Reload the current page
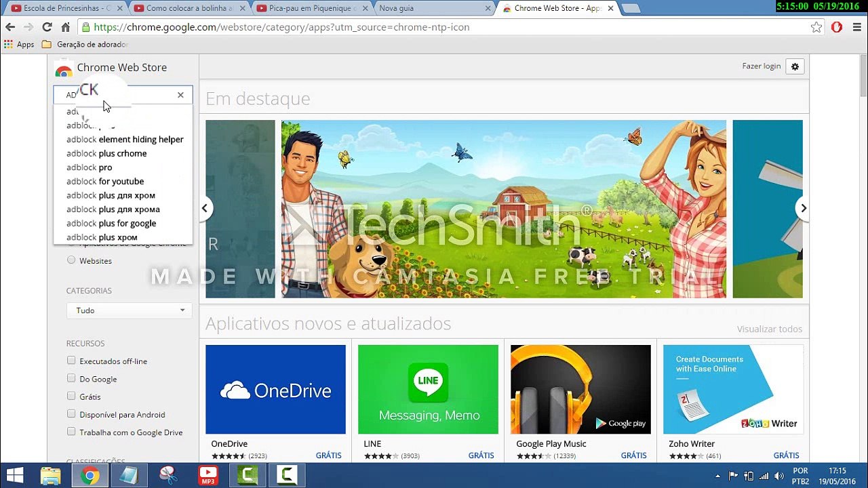 pos(47,27)
